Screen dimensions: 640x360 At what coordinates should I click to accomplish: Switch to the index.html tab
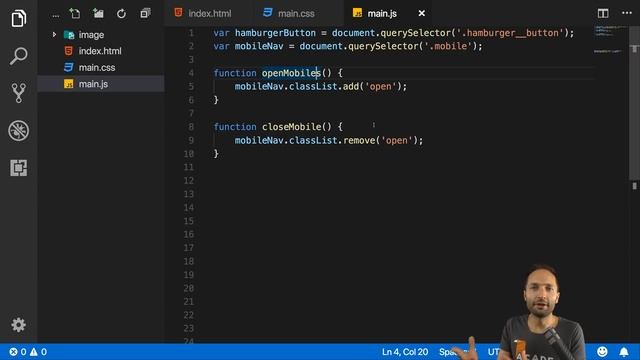(x=210, y=13)
